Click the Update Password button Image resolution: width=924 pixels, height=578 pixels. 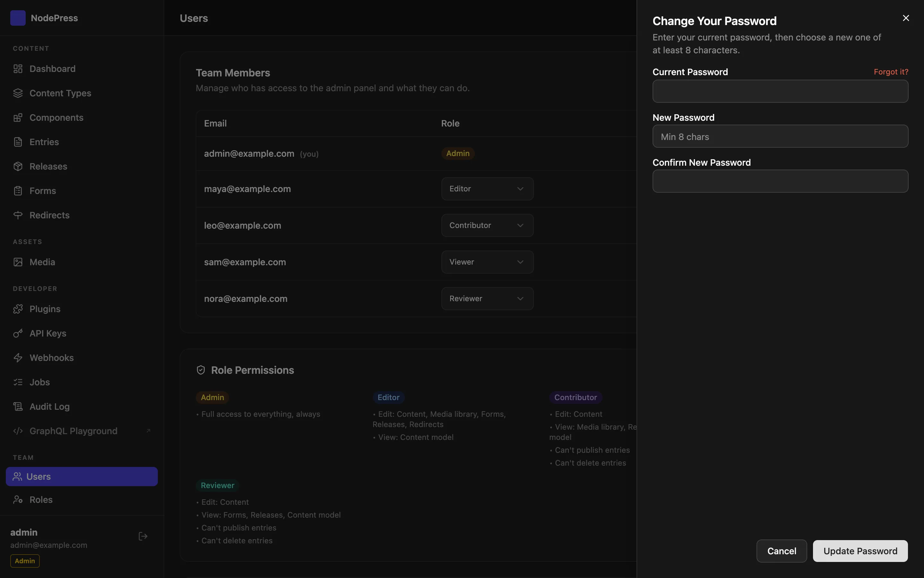pyautogui.click(x=860, y=551)
